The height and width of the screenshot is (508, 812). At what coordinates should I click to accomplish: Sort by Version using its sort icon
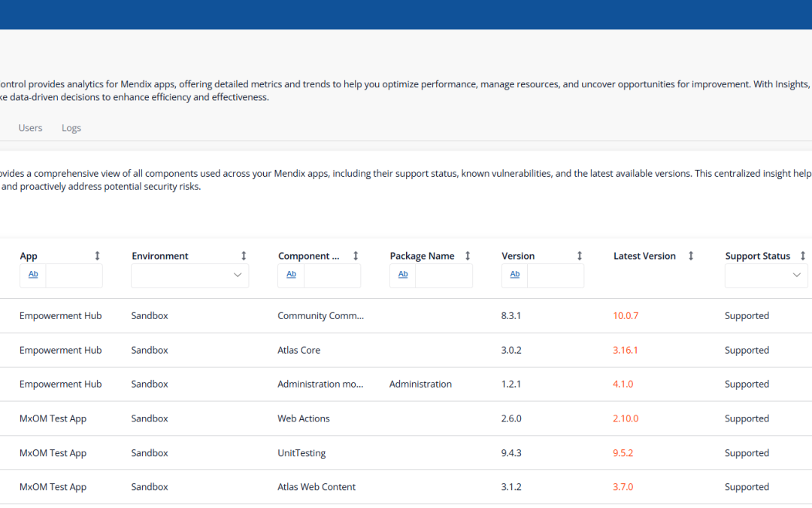(x=580, y=256)
